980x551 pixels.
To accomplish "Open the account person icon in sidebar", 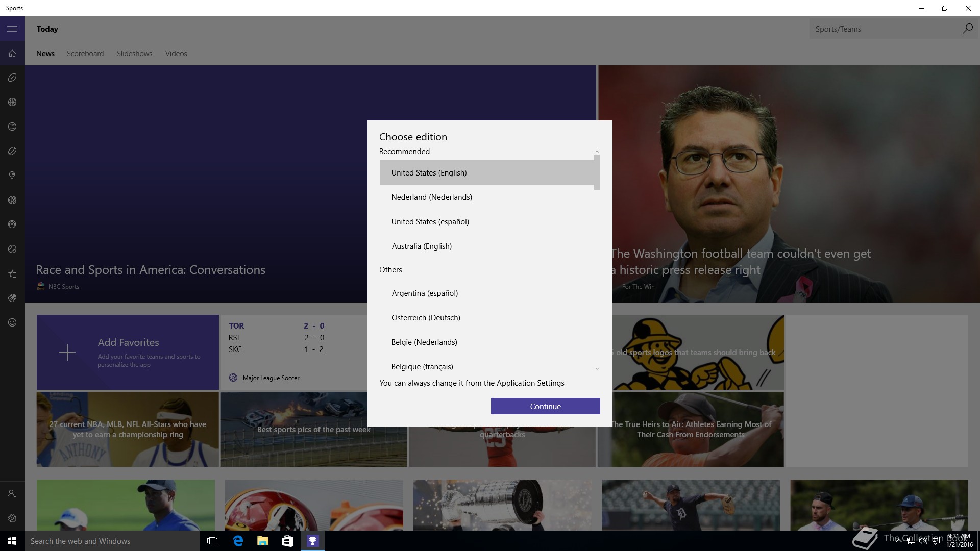I will [12, 494].
